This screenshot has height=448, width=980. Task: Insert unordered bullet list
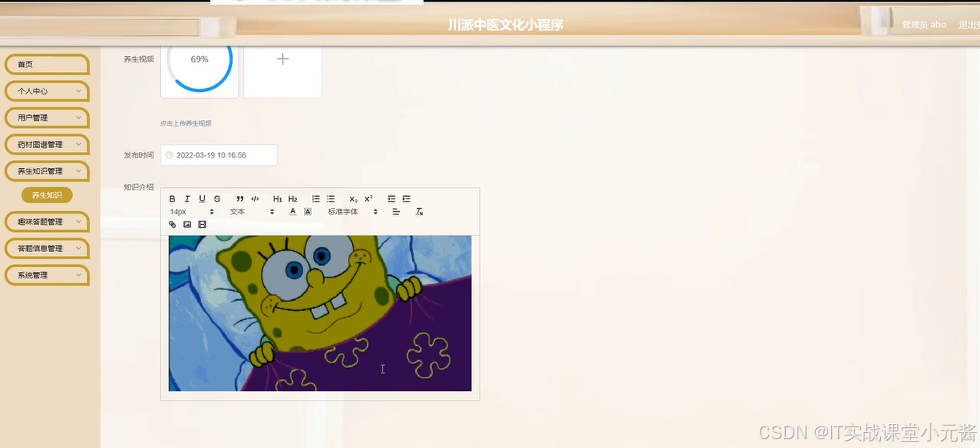pos(330,199)
